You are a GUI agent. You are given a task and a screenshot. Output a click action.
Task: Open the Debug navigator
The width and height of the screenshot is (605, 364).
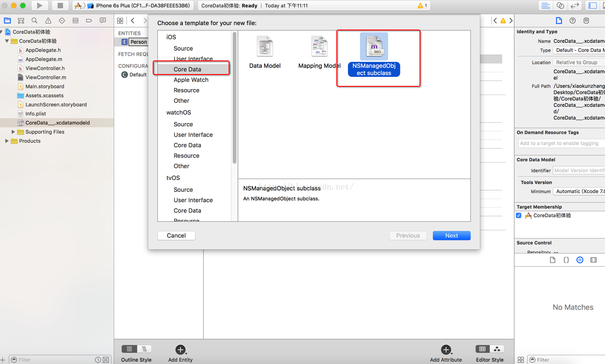(x=75, y=20)
